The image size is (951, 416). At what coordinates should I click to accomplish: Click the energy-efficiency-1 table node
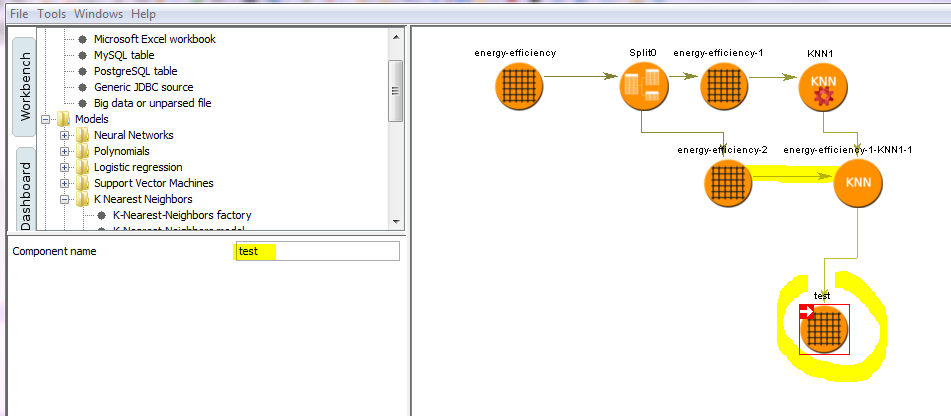point(720,87)
